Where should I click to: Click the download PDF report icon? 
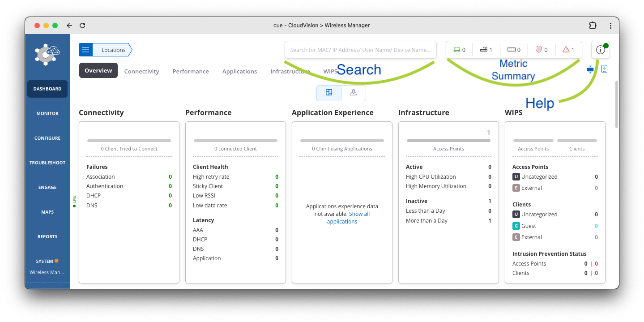tap(604, 69)
